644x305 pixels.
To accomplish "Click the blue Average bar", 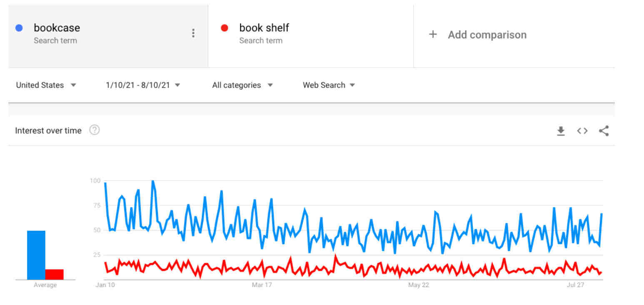I will pyautogui.click(x=36, y=255).
